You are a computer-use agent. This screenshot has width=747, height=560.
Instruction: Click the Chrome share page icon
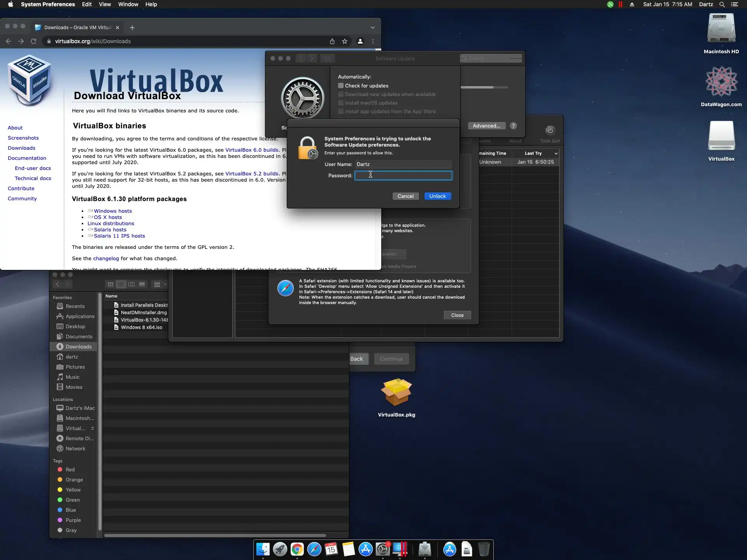pos(332,41)
